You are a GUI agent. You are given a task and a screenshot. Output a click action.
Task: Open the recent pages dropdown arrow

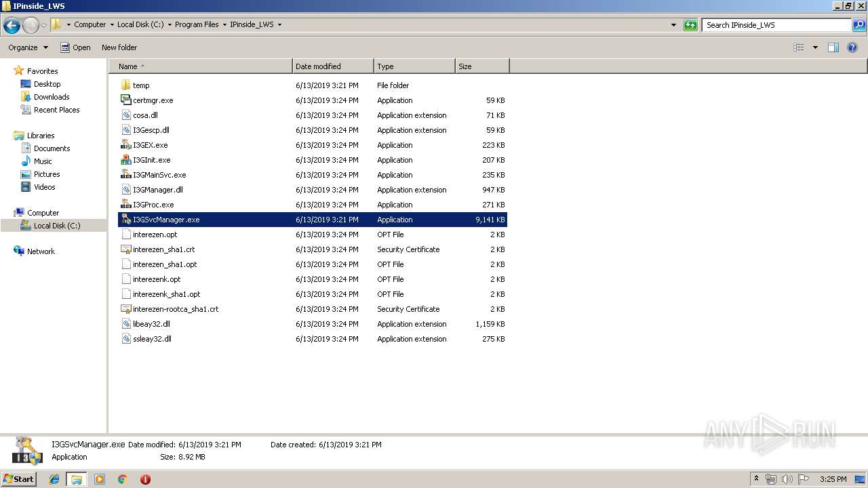point(43,25)
